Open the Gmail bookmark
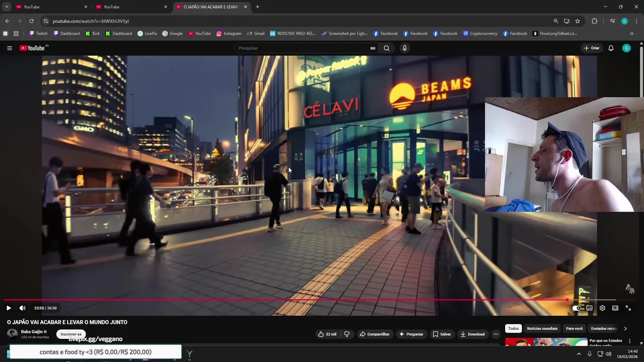This screenshot has height=362, width=644. click(256, 34)
